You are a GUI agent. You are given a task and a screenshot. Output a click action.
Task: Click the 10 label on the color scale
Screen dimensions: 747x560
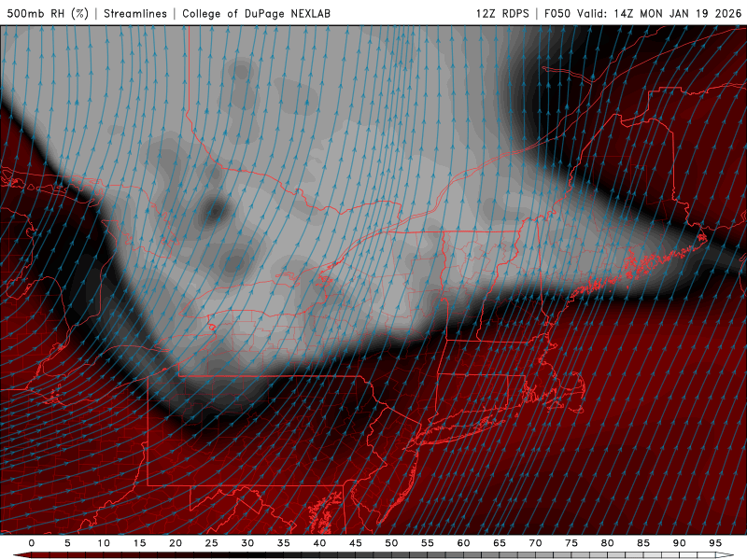coord(104,543)
